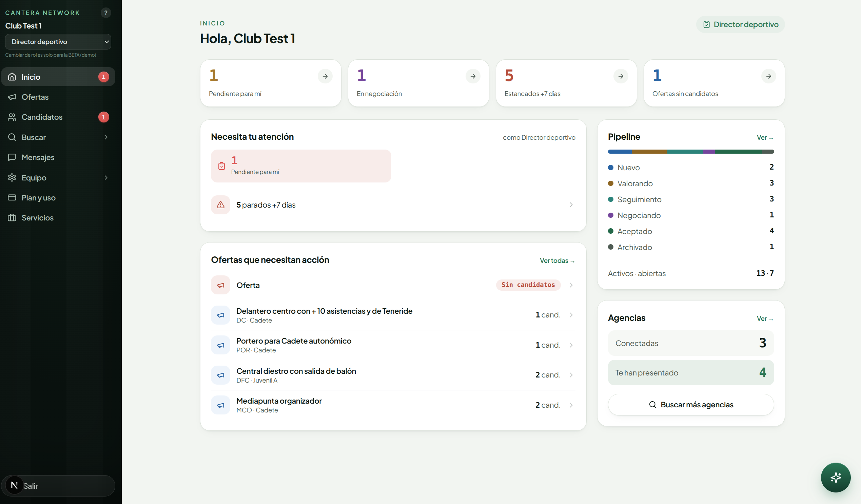
Task: Expand the Buscar submenu chevron
Action: tap(106, 137)
